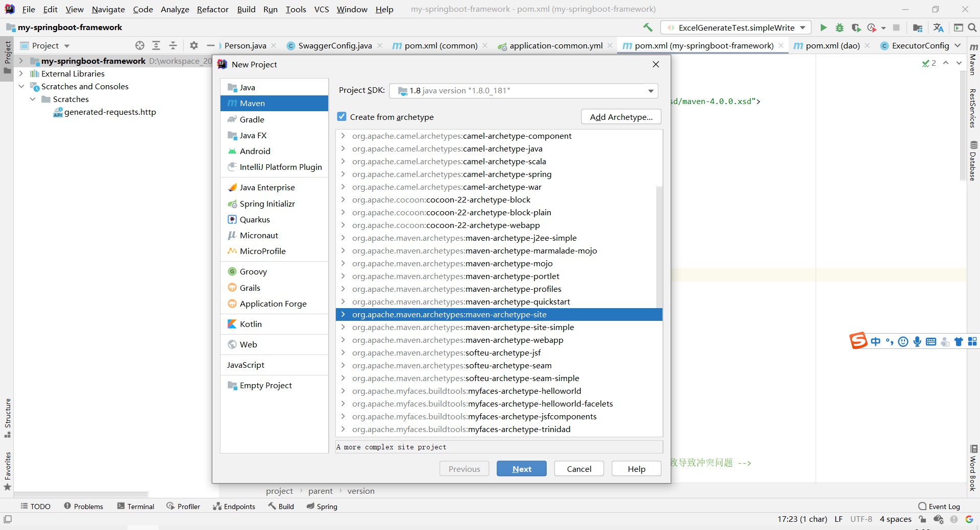The image size is (980, 530).
Task: Start the debug bug icon
Action: coord(840,28)
